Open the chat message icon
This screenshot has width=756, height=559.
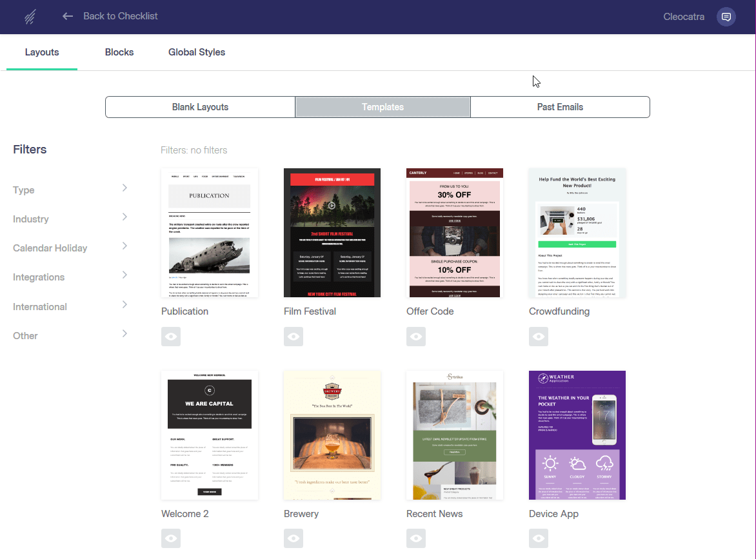click(726, 17)
